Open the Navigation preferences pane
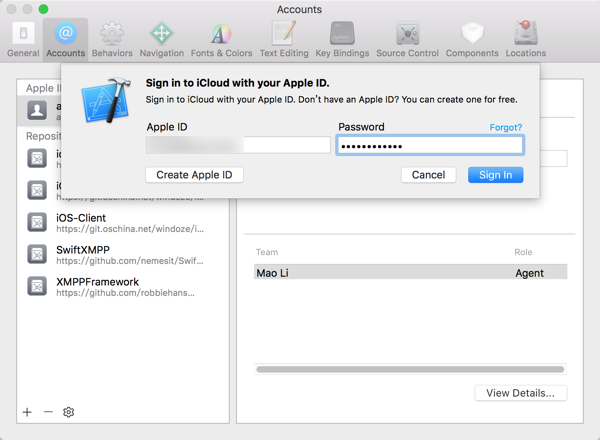Screen dimensions: 600x440 (x=161, y=40)
